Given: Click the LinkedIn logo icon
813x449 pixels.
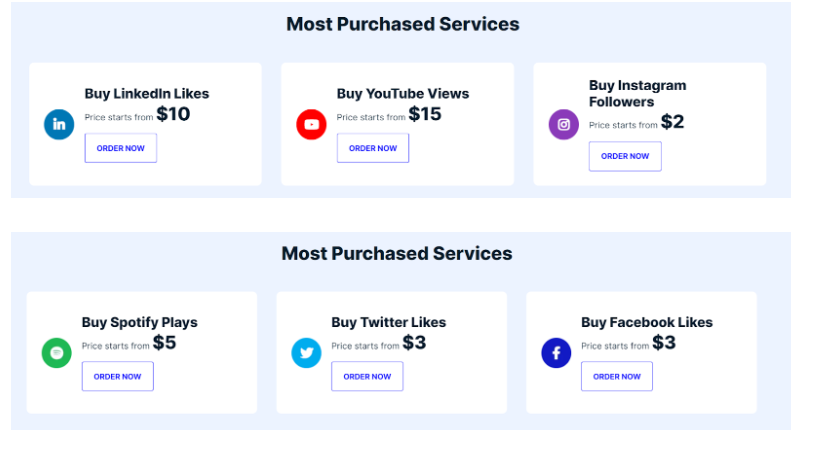Looking at the screenshot, I should pyautogui.click(x=59, y=124).
